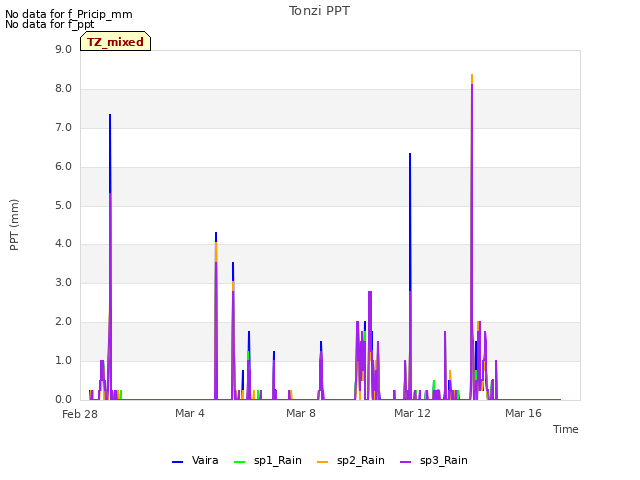640x480 pixels.
Task: Click the 'No data for f_ppt' message
Action: tap(49, 24)
